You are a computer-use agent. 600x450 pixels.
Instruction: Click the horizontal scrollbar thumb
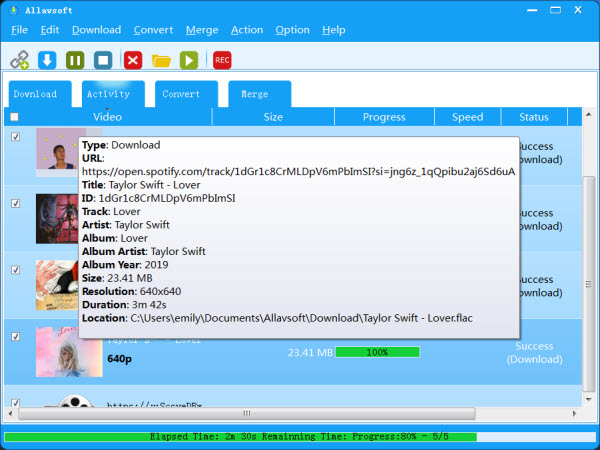(247, 413)
